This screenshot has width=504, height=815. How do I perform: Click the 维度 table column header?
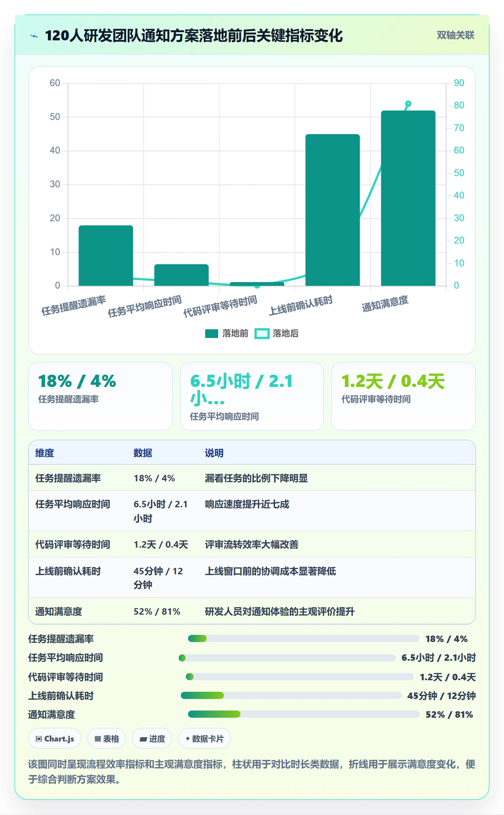45,453
